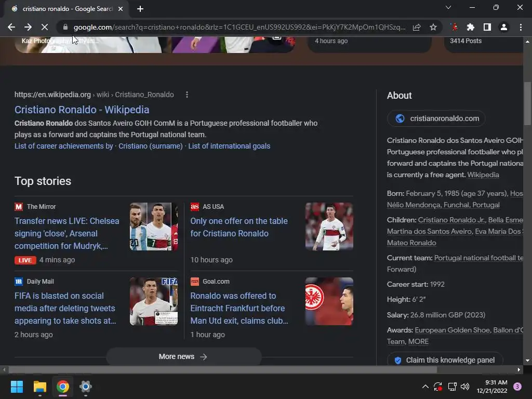
Task: Open Portugal national football team link
Action: pos(478,258)
